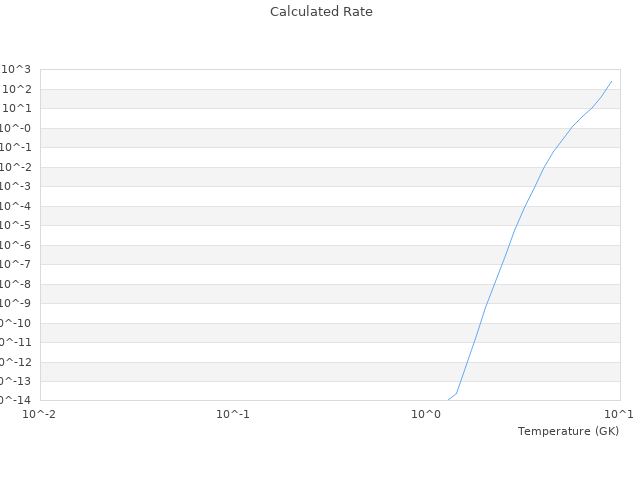640x480 pixels.
Task: Choose the 10^-8 y-axis tick label
Action: click(16, 284)
